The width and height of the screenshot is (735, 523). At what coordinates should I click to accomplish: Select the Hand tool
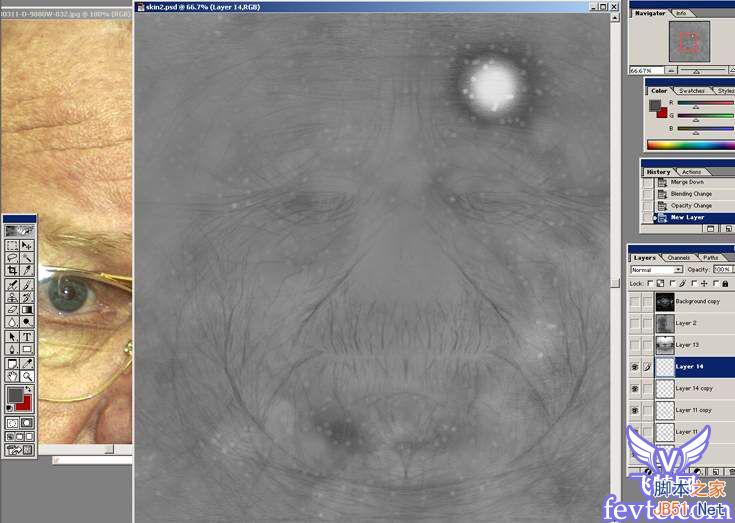click(x=12, y=376)
